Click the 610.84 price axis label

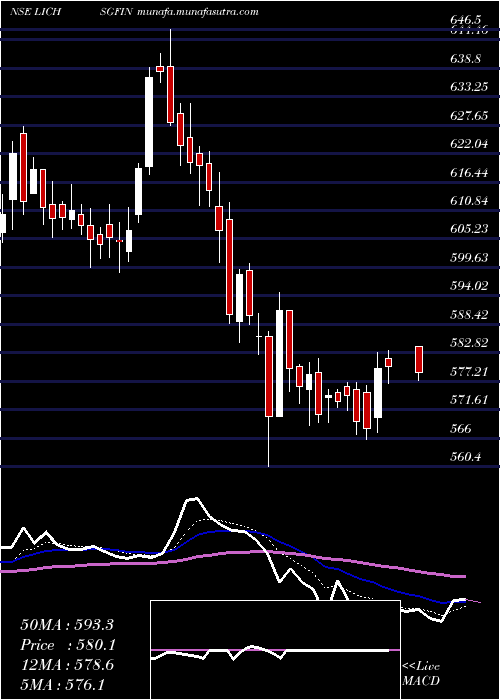[468, 200]
